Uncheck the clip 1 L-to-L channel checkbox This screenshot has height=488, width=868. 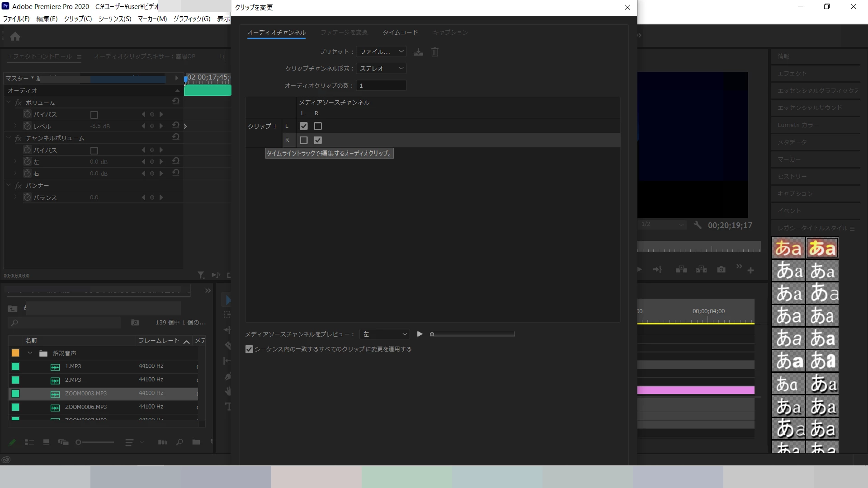[x=304, y=126]
